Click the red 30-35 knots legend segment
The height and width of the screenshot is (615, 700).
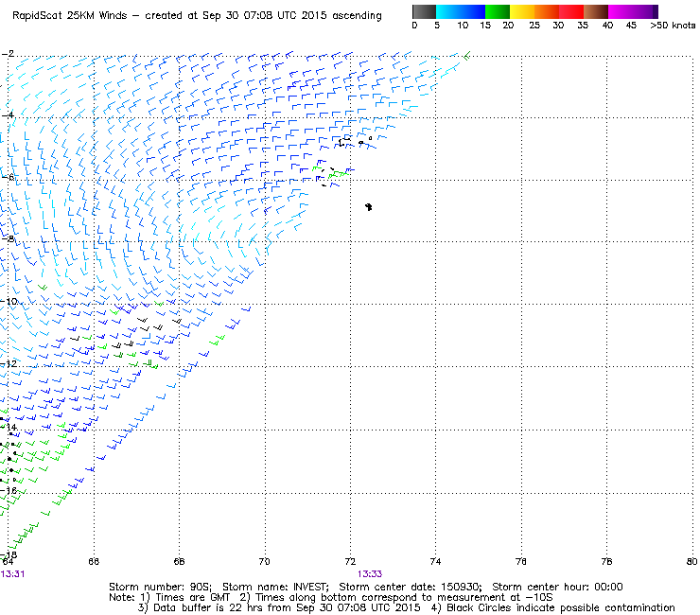tap(571, 11)
